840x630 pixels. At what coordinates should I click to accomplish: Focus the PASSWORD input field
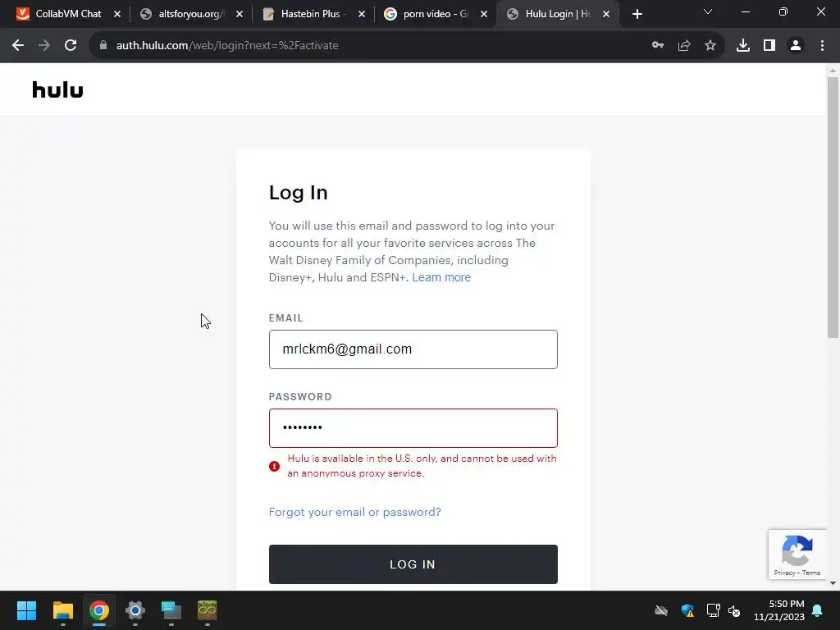pos(413,428)
